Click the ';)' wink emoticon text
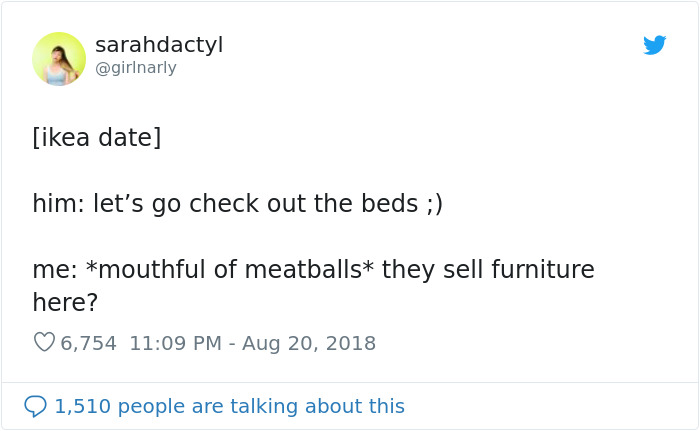 pos(434,204)
